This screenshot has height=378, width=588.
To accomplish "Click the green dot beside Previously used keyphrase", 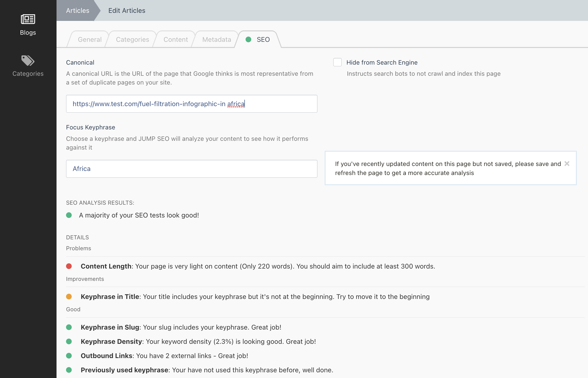I will click(x=69, y=370).
